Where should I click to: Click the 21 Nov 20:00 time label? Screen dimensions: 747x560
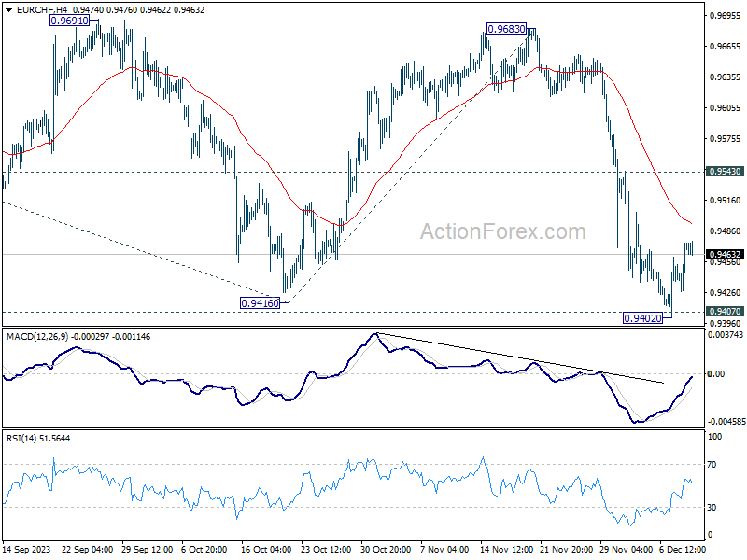point(566,549)
